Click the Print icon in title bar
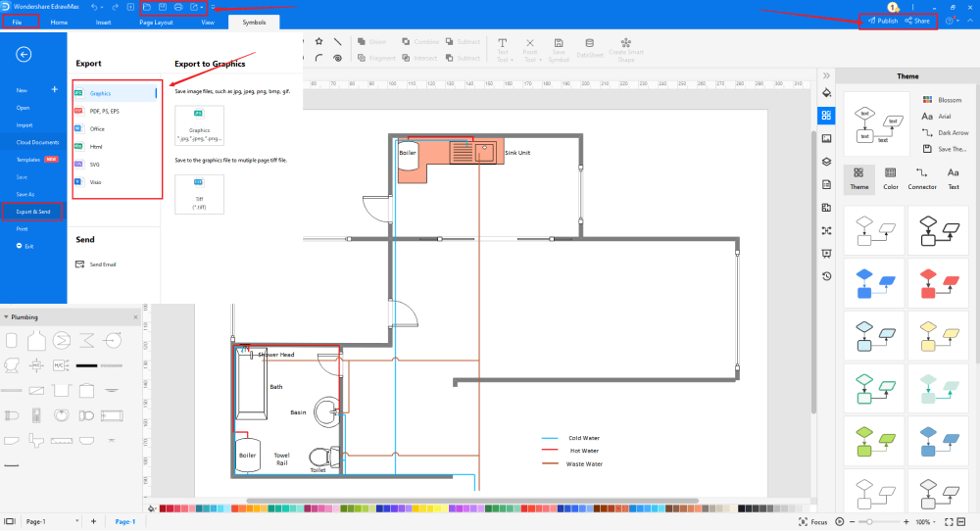This screenshot has height=531, width=980. tap(177, 7)
